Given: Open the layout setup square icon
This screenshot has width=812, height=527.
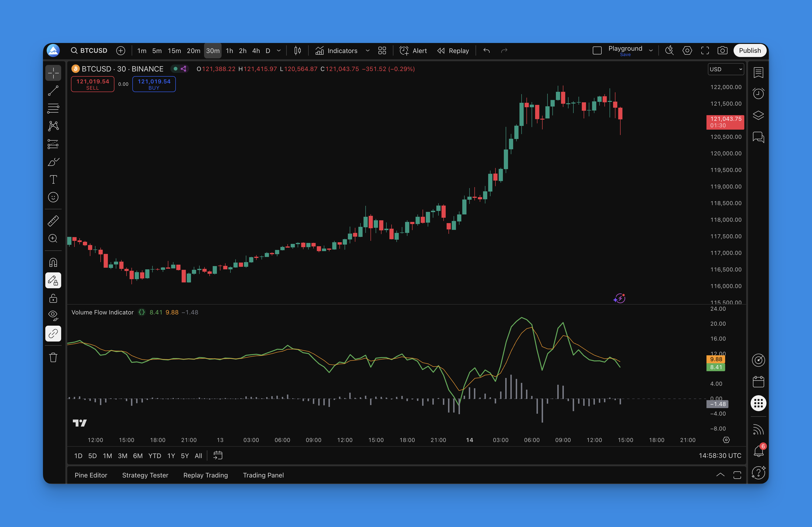Looking at the screenshot, I should click(597, 50).
